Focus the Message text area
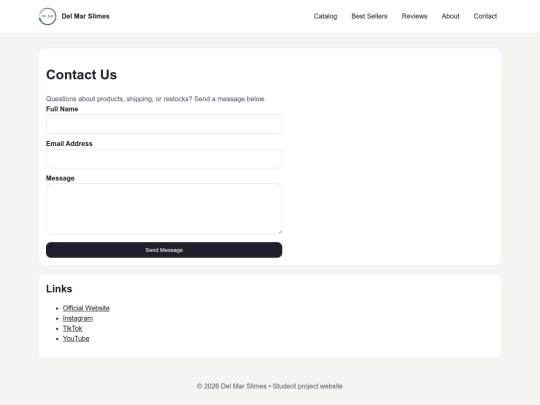This screenshot has width=540, height=405. (x=164, y=209)
